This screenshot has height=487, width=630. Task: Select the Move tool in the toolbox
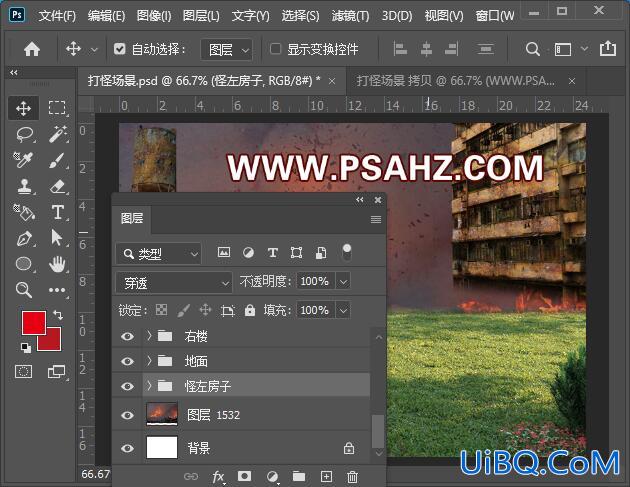24,108
